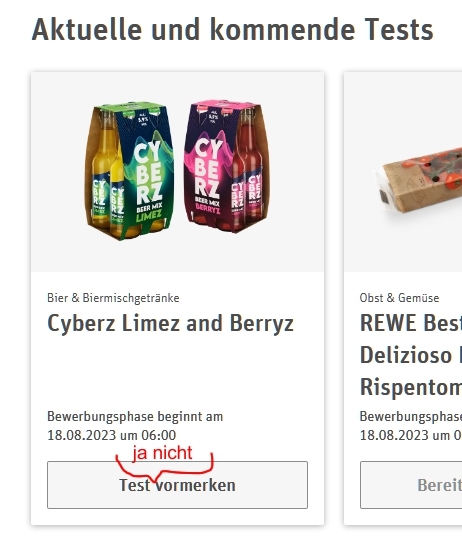Screen dimensions: 462x541
Task: Click the 18.08.2023 um 06:00 date, Cyberz card
Action: (111, 435)
